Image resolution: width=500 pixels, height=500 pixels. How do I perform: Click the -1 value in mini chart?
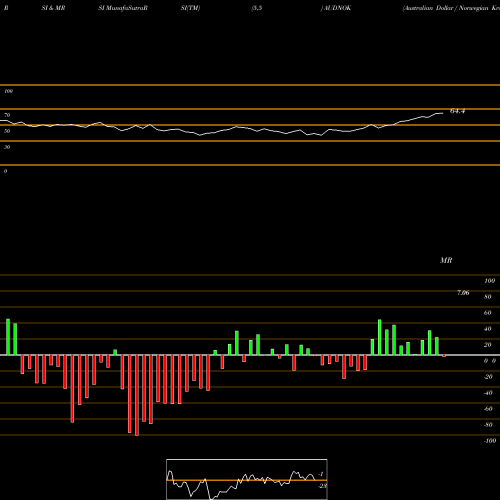tap(321, 474)
